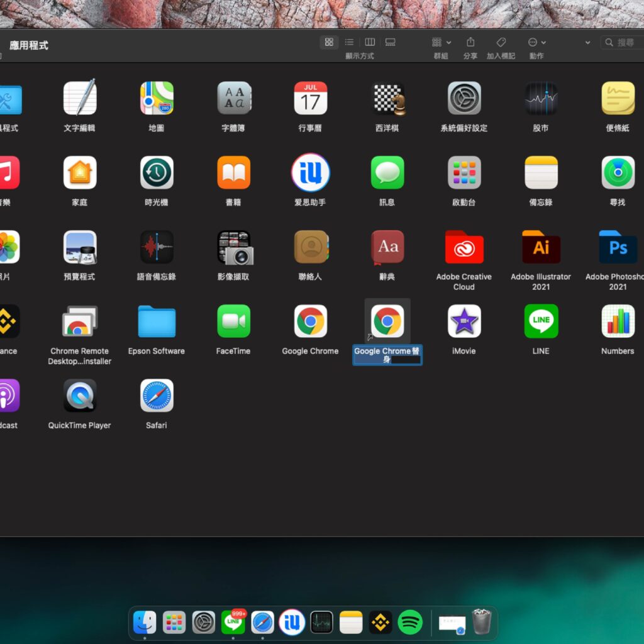
Task: Open the 影像擷取 Image Capture icon
Action: [x=235, y=247]
